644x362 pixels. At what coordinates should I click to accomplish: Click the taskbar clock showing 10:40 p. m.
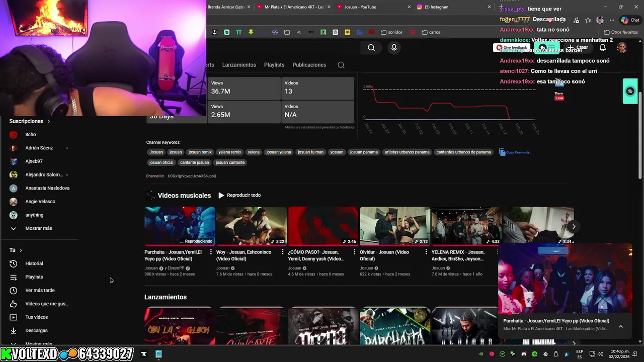coord(619,354)
